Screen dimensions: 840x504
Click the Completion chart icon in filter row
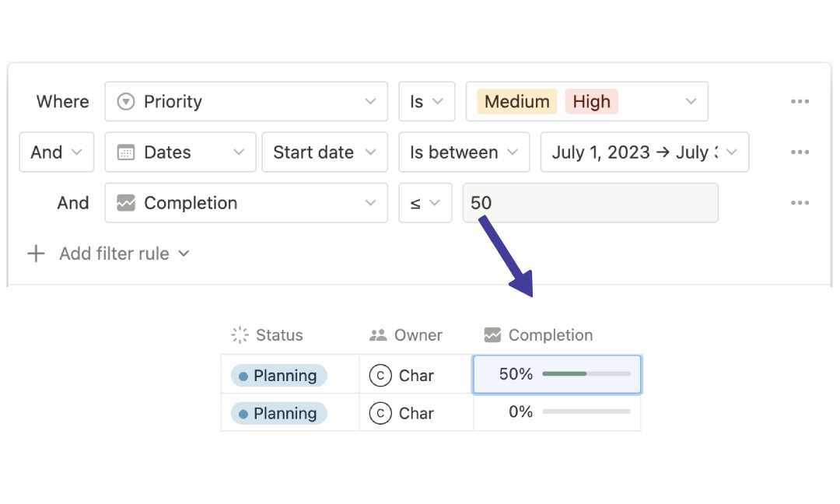(127, 203)
